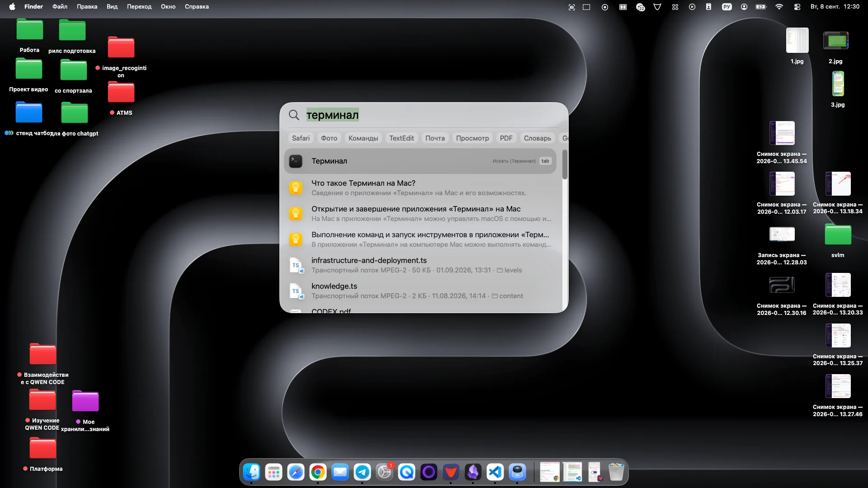Open 'Открытие и завершение приложения' tip

420,213
